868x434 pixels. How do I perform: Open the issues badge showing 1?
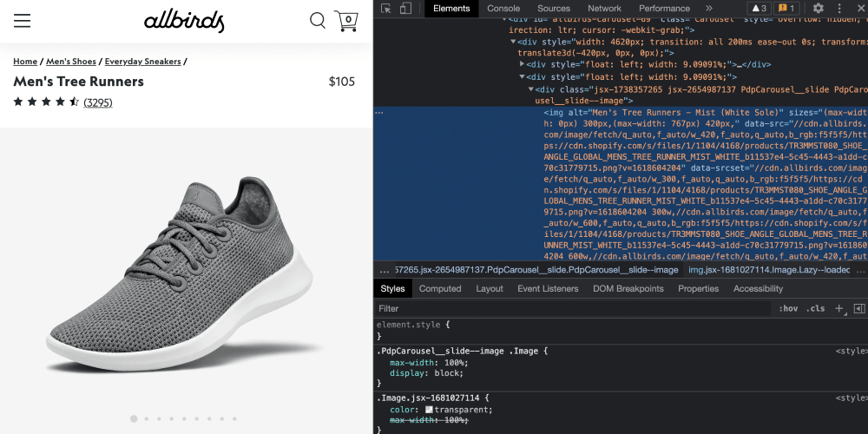(x=786, y=9)
